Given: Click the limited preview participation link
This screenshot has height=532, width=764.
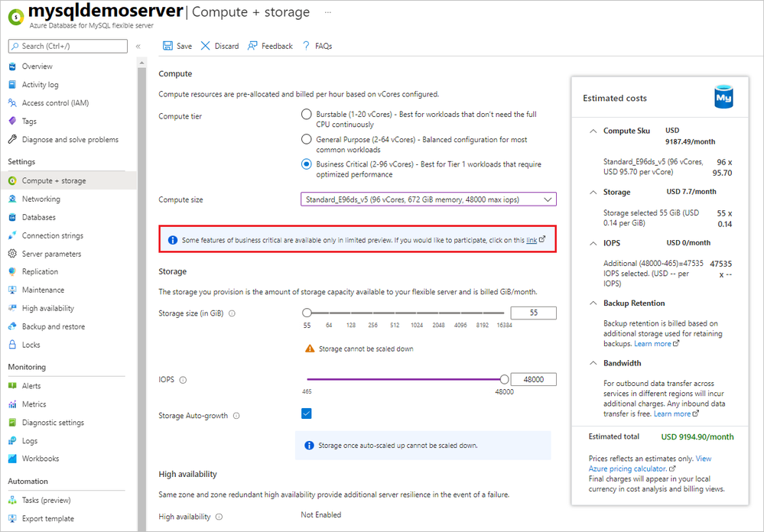Looking at the screenshot, I should coord(532,240).
